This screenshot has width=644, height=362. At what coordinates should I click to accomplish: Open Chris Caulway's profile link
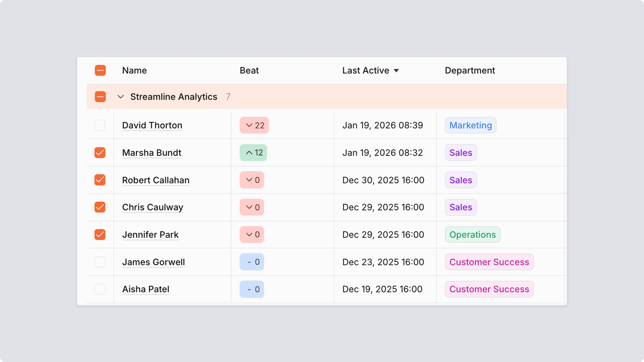coord(152,207)
